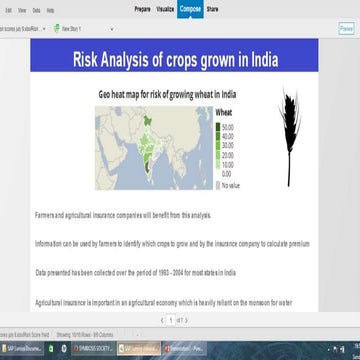Switch to the Visualize tab
Viewport: 360px width, 360px height.
coord(165,9)
